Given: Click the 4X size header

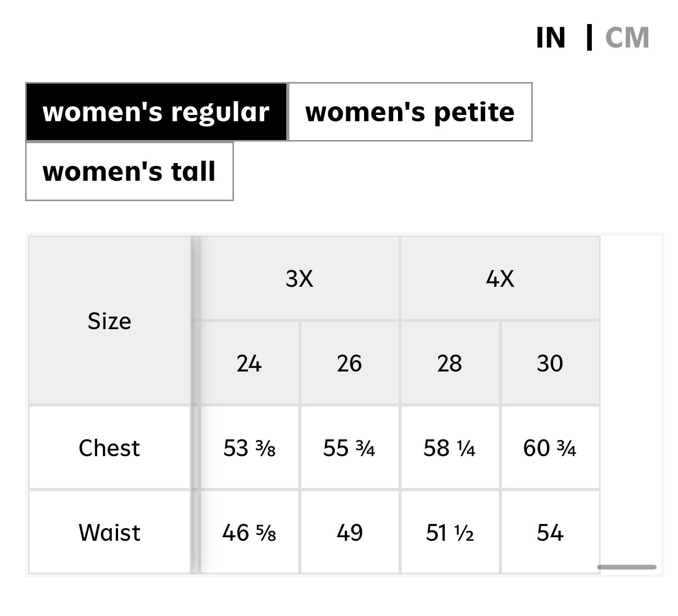Looking at the screenshot, I should click(x=500, y=278).
